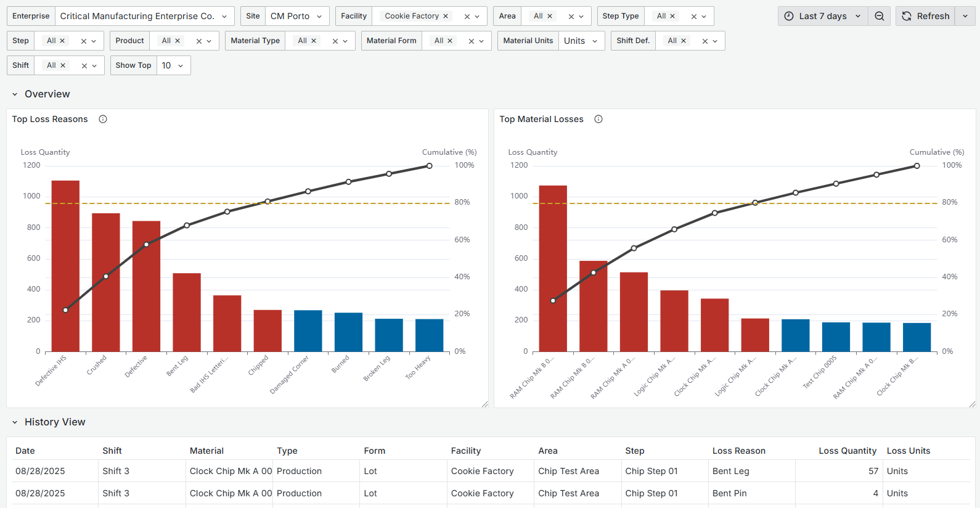Image resolution: width=980 pixels, height=508 pixels.
Task: Remove the All tag in Shift filter
Action: tap(63, 65)
